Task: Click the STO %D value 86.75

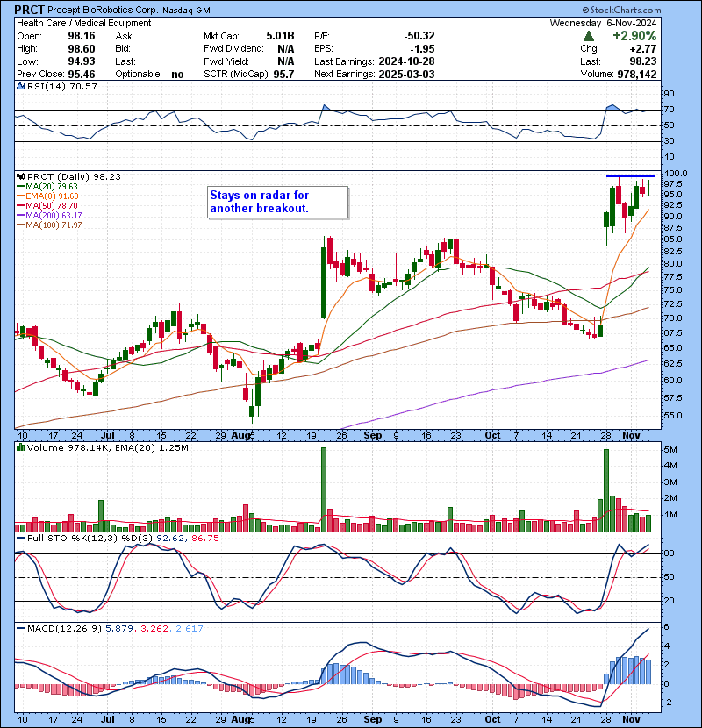Action: pos(204,539)
